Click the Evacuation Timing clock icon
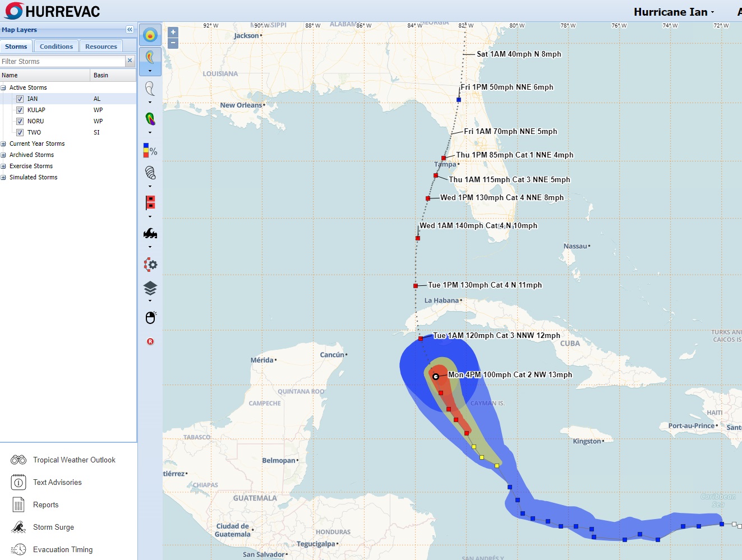Image resolution: width=742 pixels, height=560 pixels. point(19,549)
